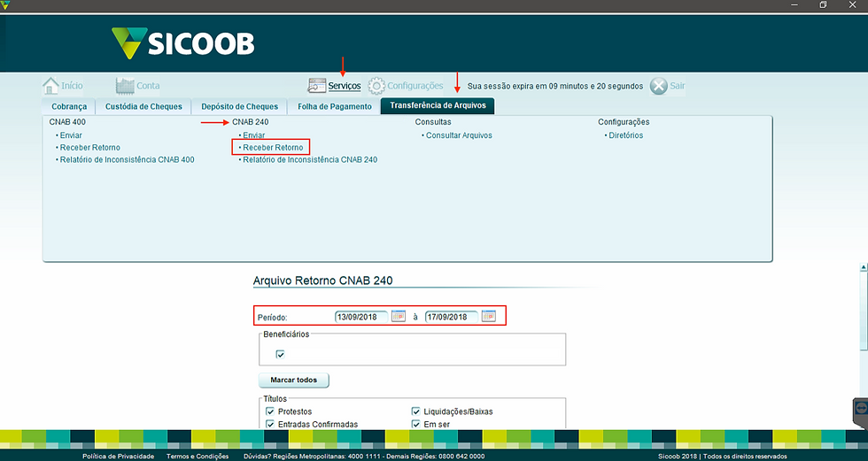Go to Início
The height and width of the screenshot is (461, 868).
(x=72, y=86)
